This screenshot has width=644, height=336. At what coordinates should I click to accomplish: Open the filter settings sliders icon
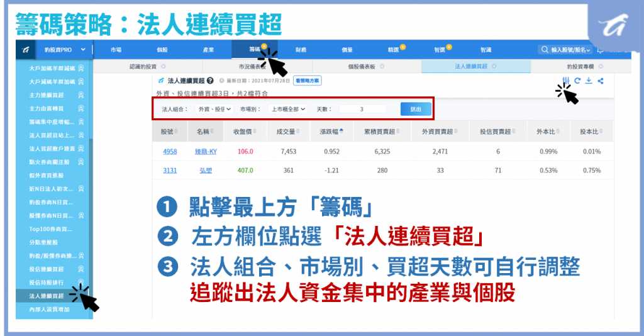[x=566, y=81]
